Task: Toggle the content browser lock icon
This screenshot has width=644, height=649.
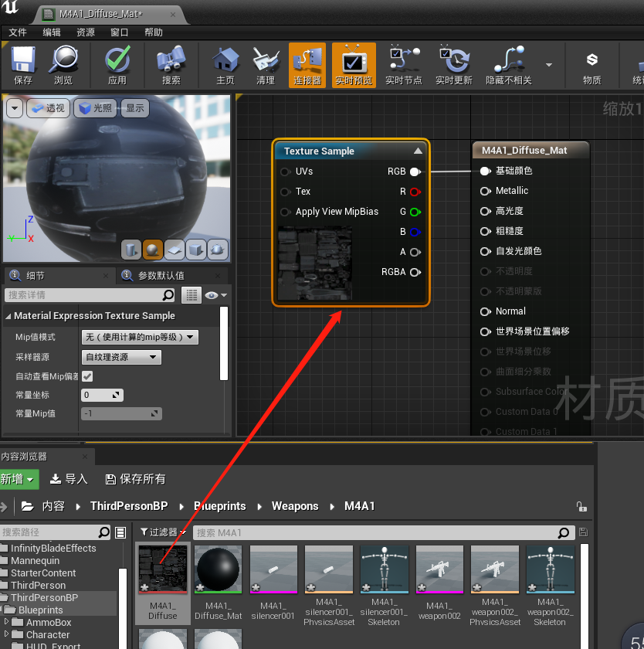Action: 581,507
